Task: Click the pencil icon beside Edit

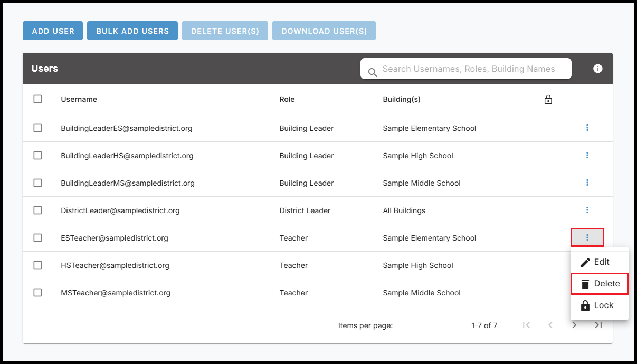Action: coord(585,262)
